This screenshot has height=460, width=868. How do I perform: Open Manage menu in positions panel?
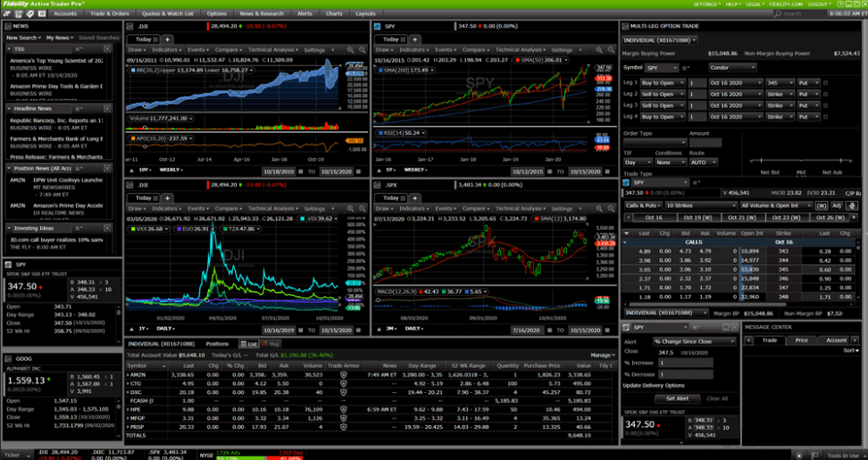tap(602, 355)
